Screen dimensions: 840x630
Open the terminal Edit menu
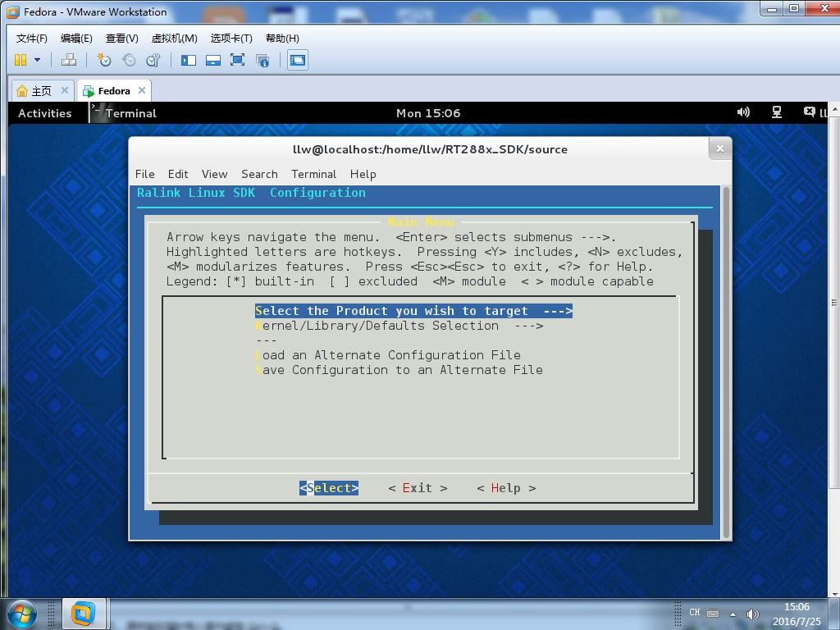point(178,174)
